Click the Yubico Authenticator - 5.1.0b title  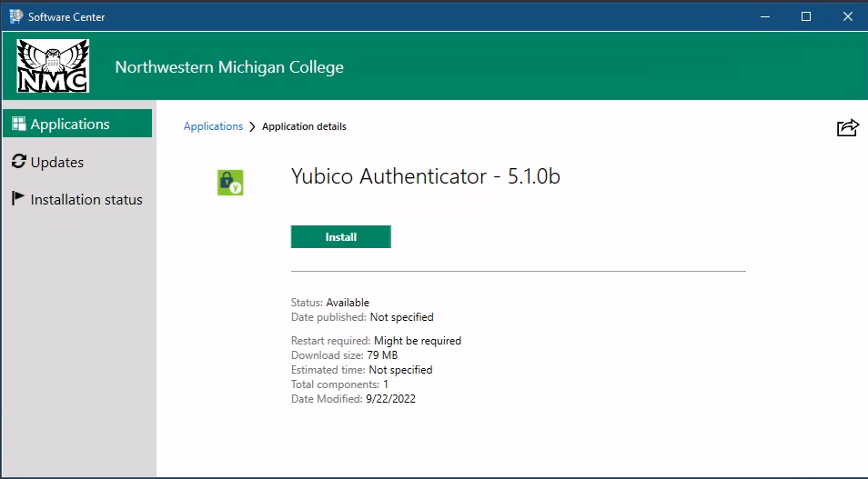pos(426,176)
